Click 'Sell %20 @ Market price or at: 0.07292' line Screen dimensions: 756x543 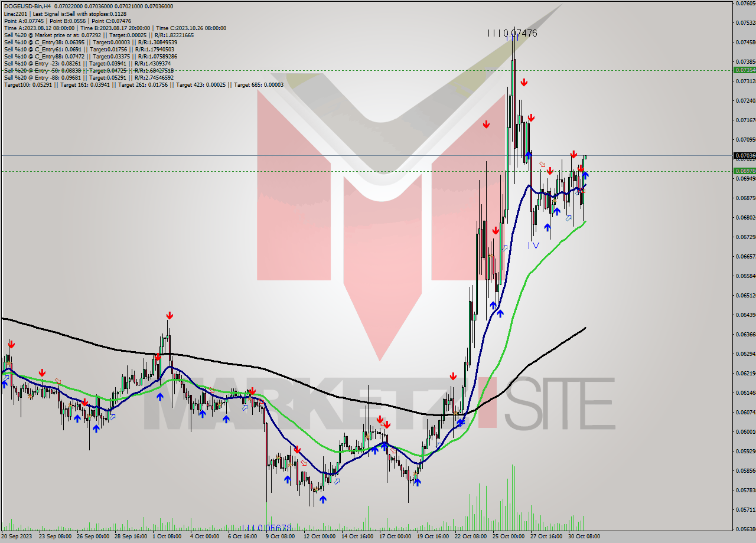pos(99,35)
